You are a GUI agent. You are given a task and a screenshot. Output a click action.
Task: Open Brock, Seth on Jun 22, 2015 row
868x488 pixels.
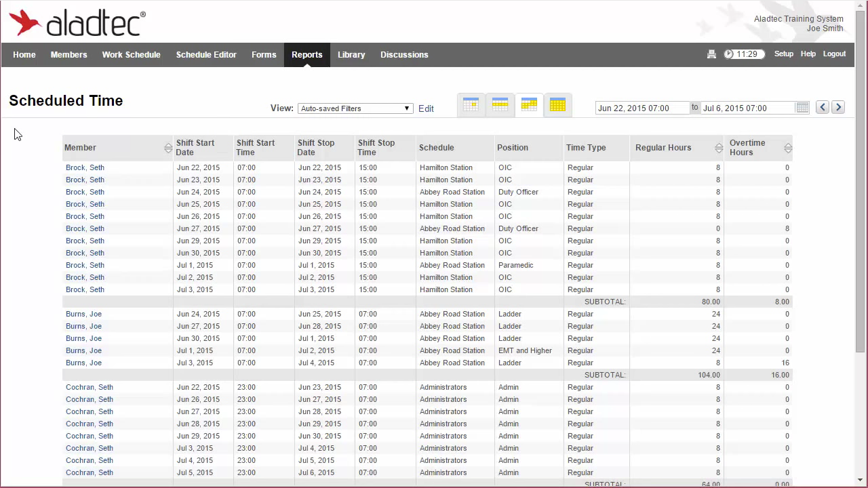[85, 167]
